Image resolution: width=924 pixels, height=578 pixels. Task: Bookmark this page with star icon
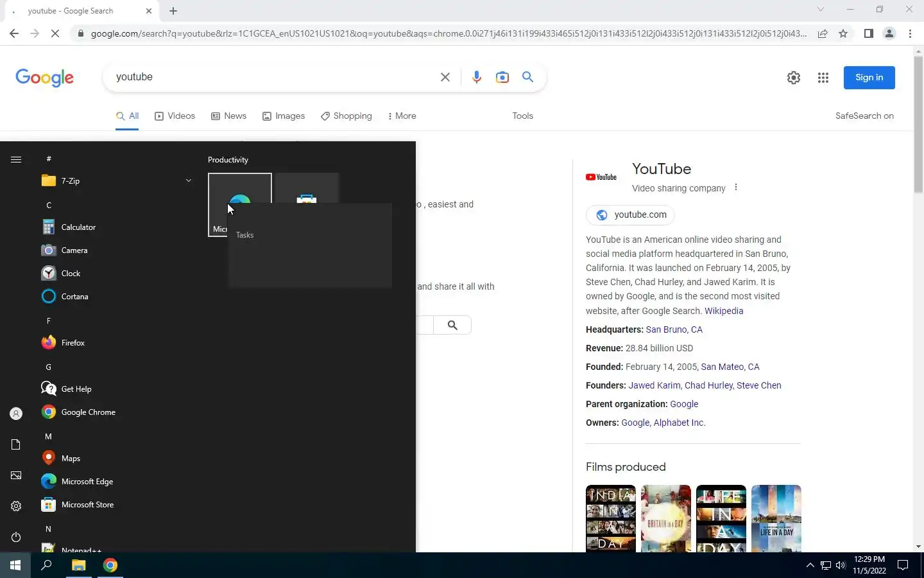(843, 33)
